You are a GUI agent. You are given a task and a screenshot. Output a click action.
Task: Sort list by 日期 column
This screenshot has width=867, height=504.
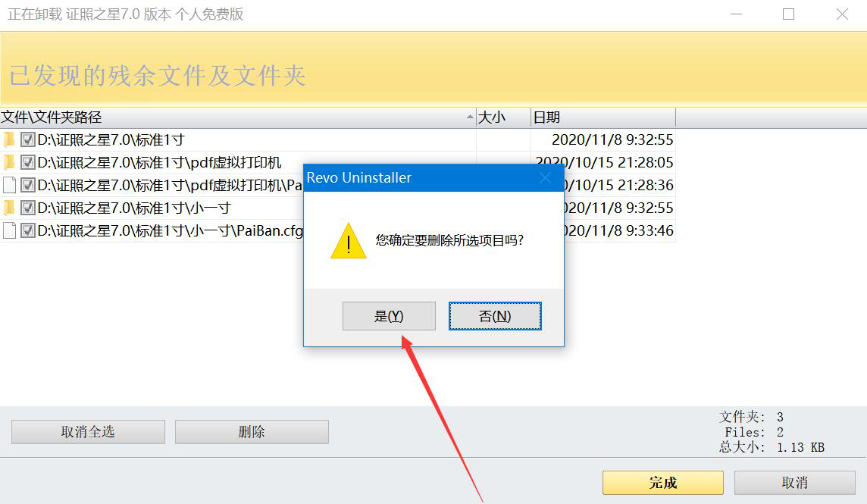coord(603,117)
